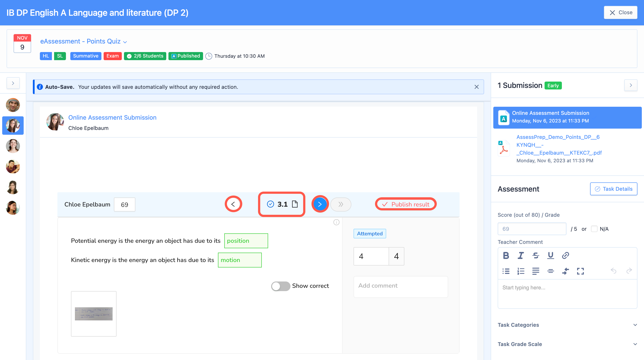Viewport: 644px width, 360px height.
Task: Apply bold formatting in Teacher Comment
Action: 506,255
